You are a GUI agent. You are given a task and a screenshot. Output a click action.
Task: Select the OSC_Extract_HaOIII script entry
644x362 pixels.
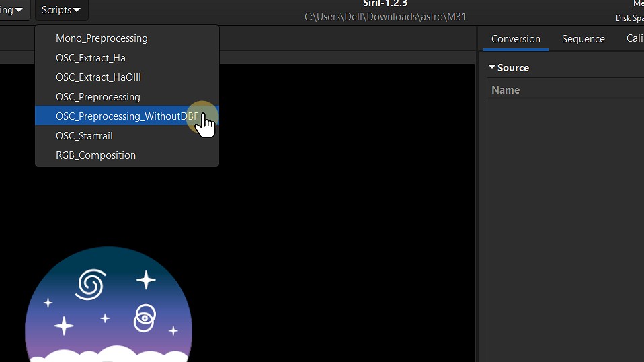[98, 77]
